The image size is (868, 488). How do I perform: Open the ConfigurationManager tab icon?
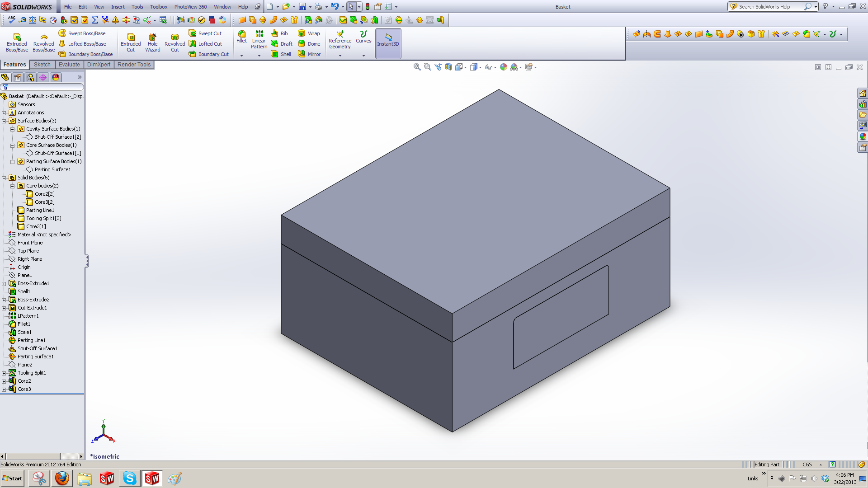[x=30, y=77]
